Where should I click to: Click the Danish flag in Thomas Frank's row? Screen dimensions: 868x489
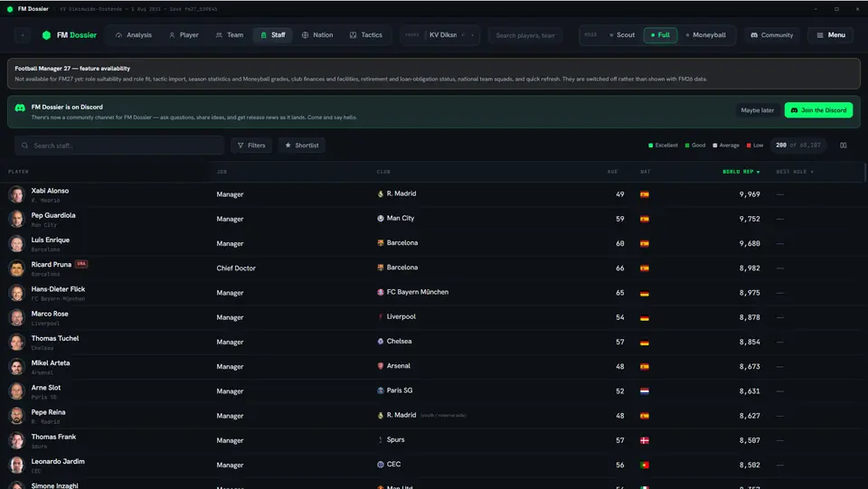coord(645,440)
